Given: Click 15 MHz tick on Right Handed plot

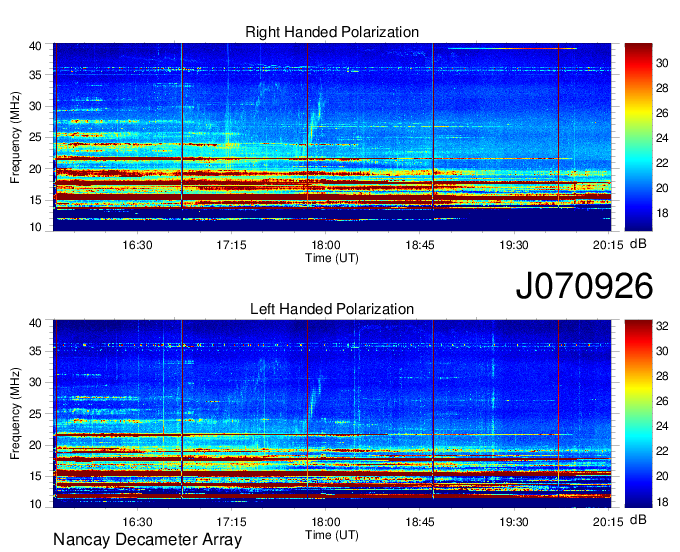Looking at the screenshot, I should 35,200.
